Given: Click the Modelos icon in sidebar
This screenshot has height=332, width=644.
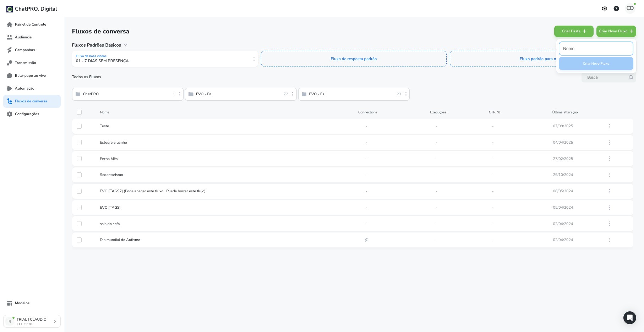Looking at the screenshot, I should (x=10, y=303).
